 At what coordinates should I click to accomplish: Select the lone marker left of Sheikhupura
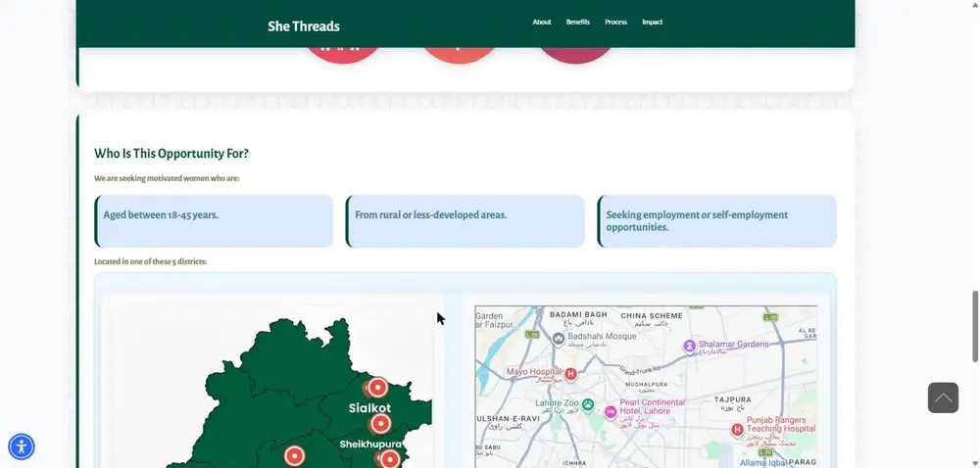click(294, 456)
